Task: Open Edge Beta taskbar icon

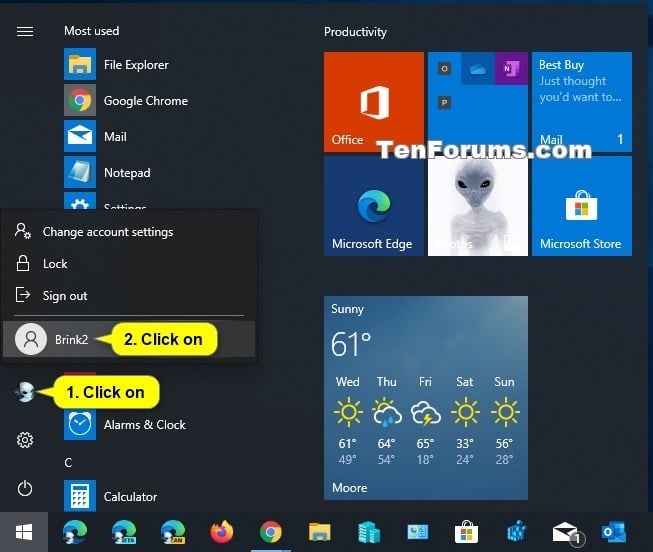Action: pos(124,532)
